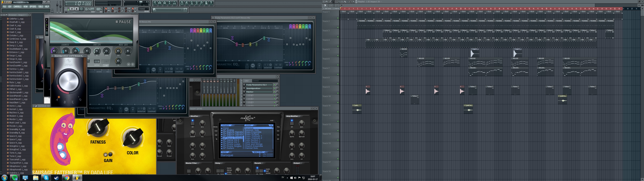Click the PAUSE button in limiter

pyautogui.click(x=123, y=22)
